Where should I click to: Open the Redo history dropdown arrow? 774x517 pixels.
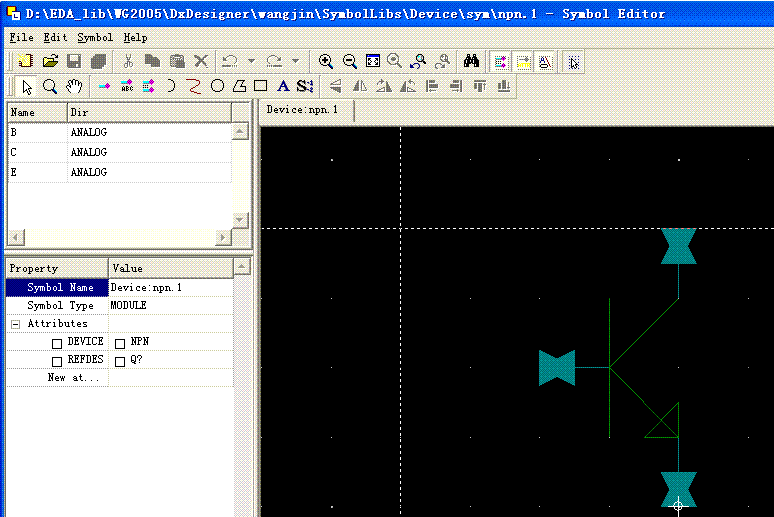point(295,61)
